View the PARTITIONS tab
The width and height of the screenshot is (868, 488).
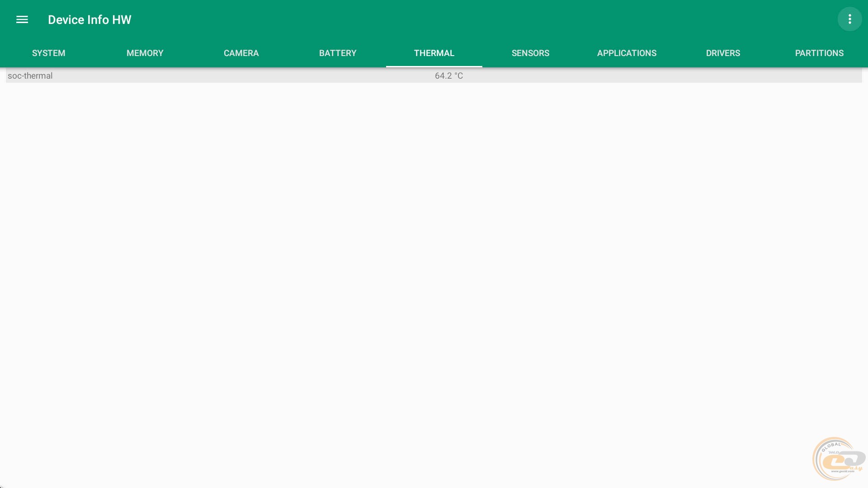click(x=819, y=53)
